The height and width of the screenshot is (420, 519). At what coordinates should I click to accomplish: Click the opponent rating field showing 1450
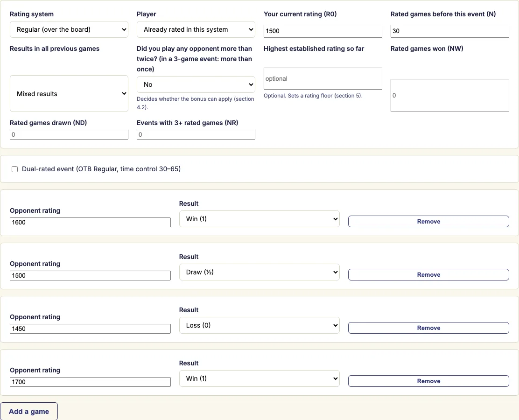[90, 329]
